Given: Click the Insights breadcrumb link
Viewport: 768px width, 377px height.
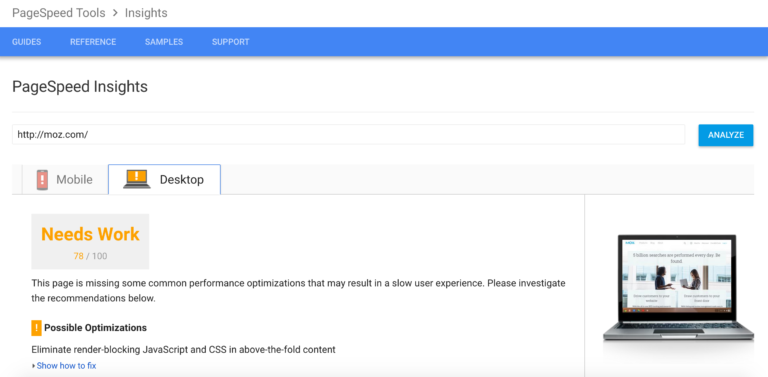Looking at the screenshot, I should pos(146,13).
